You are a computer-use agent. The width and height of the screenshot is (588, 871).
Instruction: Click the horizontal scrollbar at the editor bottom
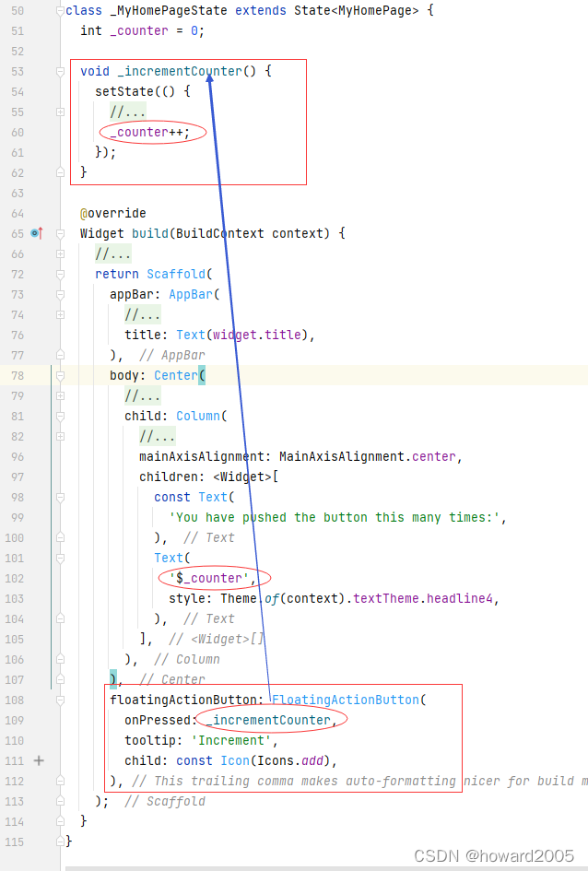click(326, 868)
